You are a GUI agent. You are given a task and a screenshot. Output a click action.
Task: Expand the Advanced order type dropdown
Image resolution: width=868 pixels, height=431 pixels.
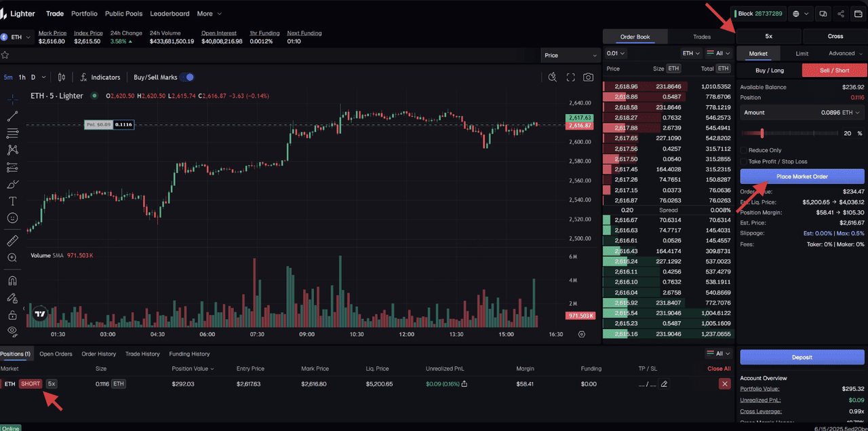[845, 54]
